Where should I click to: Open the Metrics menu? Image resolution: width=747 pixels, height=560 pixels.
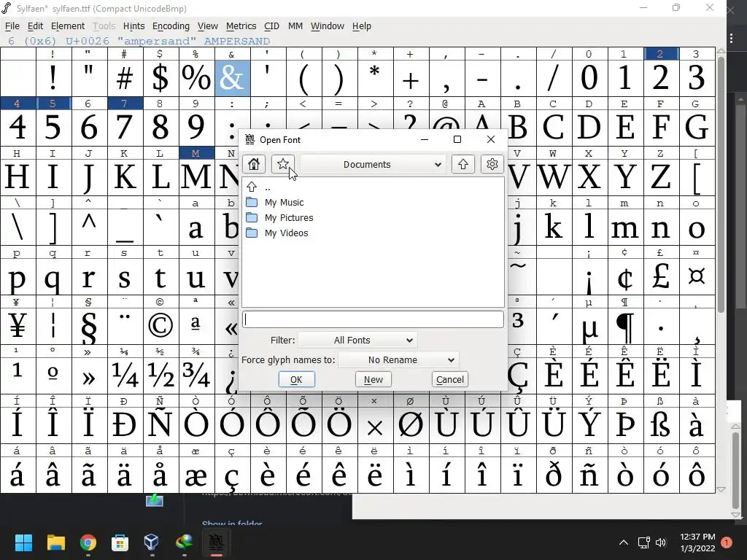(241, 26)
